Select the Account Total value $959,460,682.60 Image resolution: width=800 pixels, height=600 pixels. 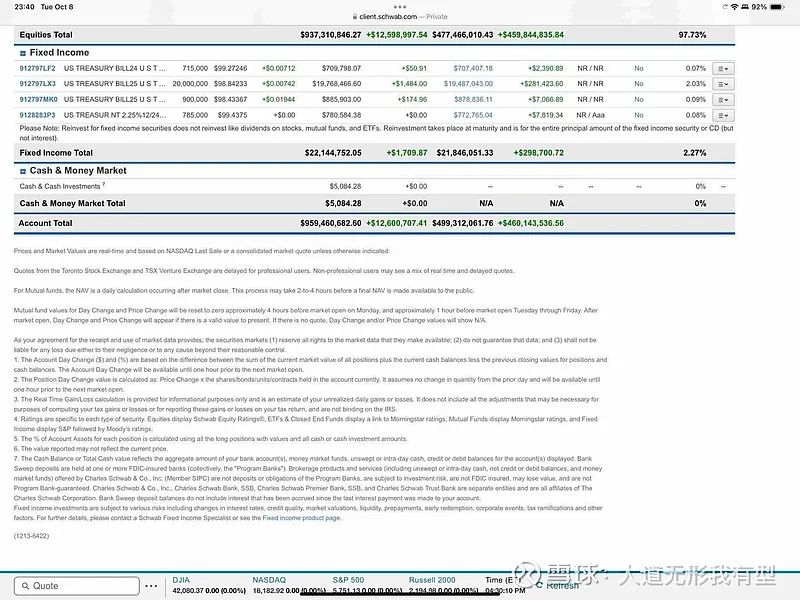click(331, 223)
